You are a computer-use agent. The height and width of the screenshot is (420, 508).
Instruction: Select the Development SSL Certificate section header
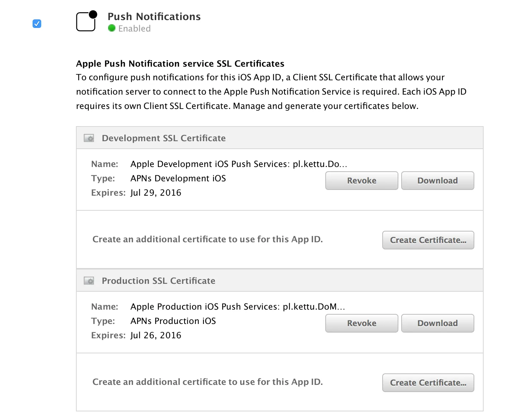coord(164,138)
